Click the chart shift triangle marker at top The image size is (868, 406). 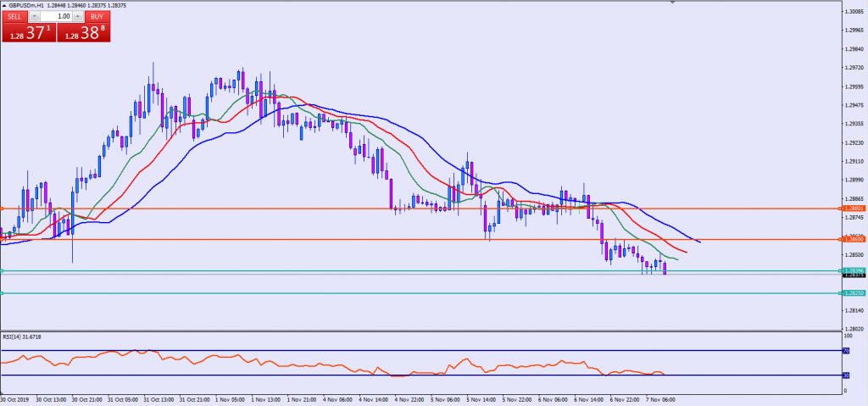[x=671, y=3]
